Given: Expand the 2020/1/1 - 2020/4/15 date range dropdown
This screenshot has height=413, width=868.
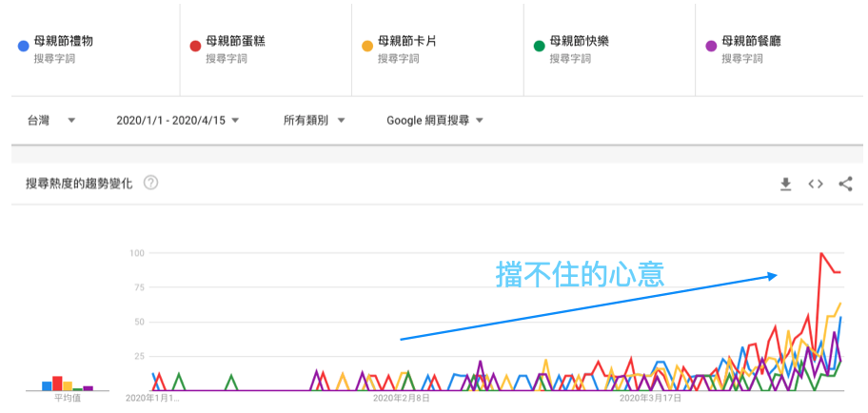Looking at the screenshot, I should coord(177,121).
